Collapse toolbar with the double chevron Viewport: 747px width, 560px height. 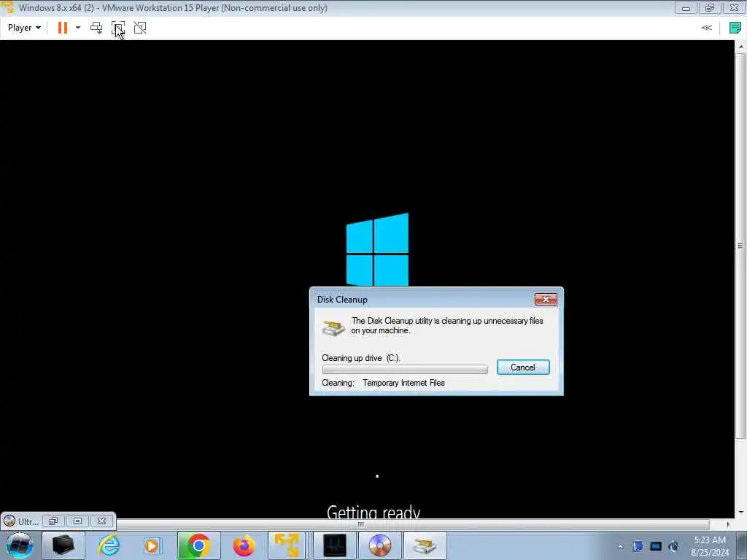[x=706, y=28]
